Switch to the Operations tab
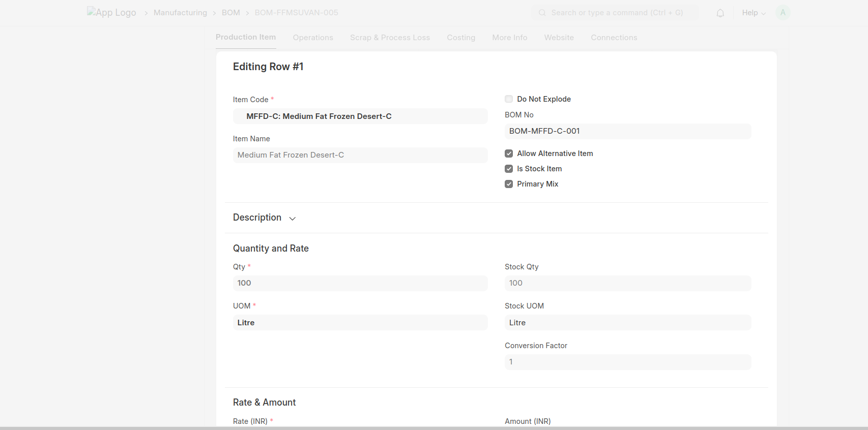The width and height of the screenshot is (868, 430). [313, 38]
